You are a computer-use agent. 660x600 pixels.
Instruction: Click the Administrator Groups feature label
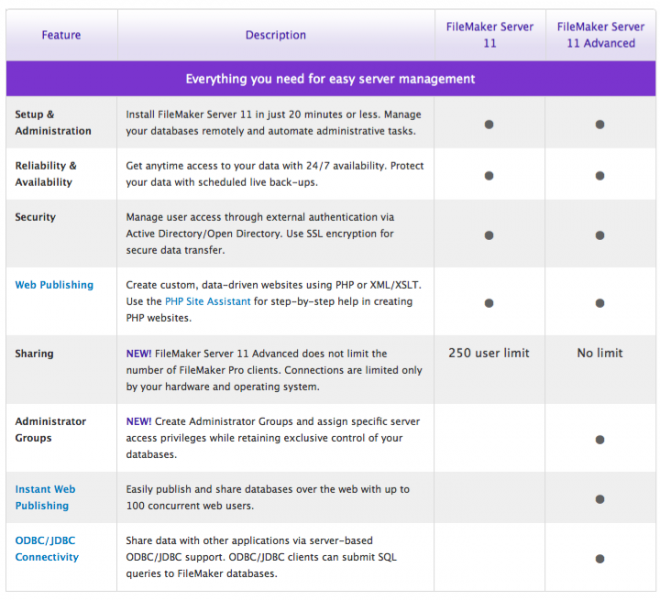(50, 430)
